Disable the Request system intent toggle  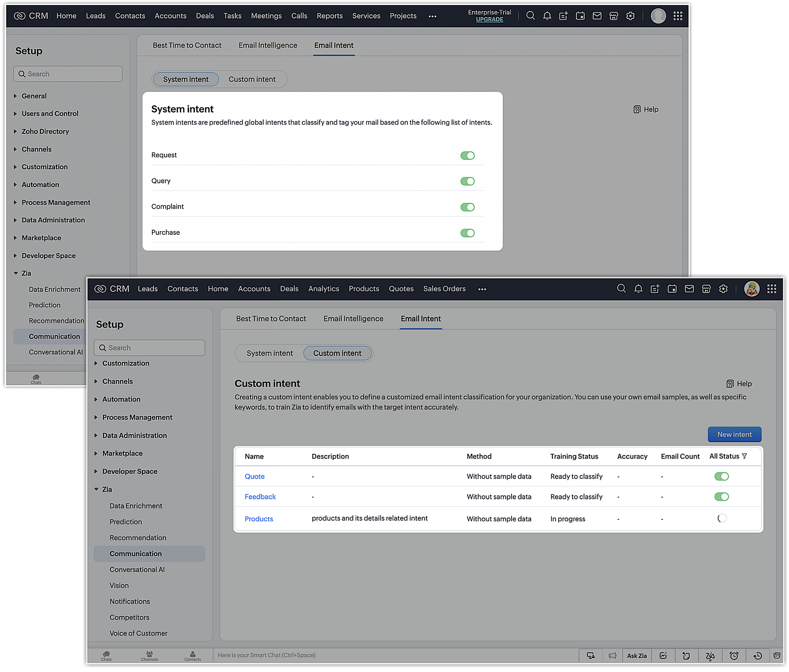(x=467, y=155)
